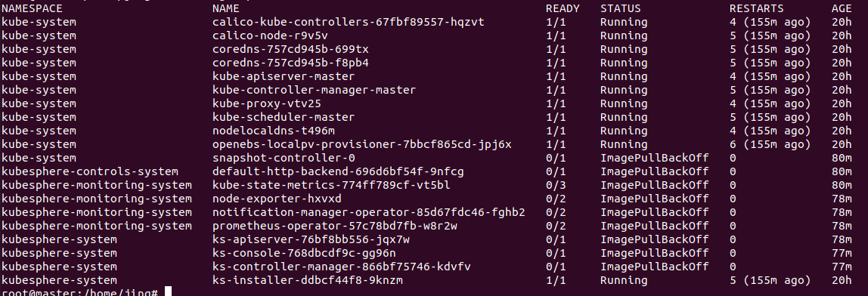
Task: Click the terminal cursor at the prompt
Action: click(x=169, y=291)
